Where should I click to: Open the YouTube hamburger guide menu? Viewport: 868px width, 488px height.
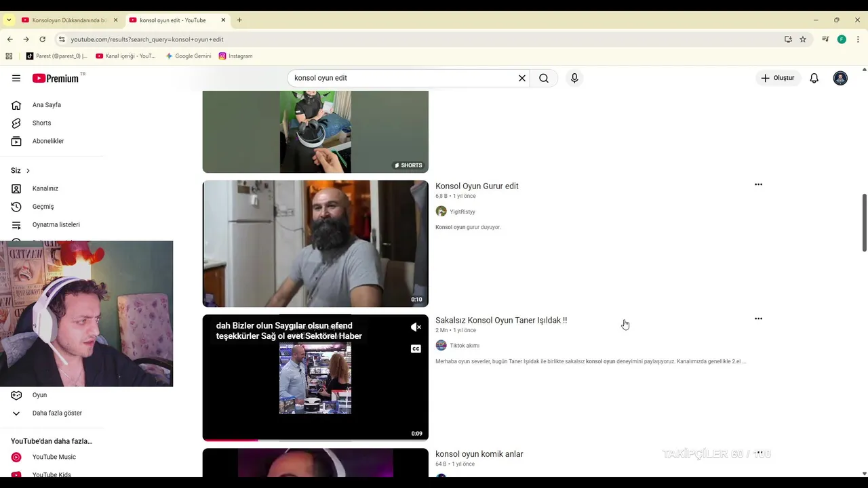coord(16,78)
